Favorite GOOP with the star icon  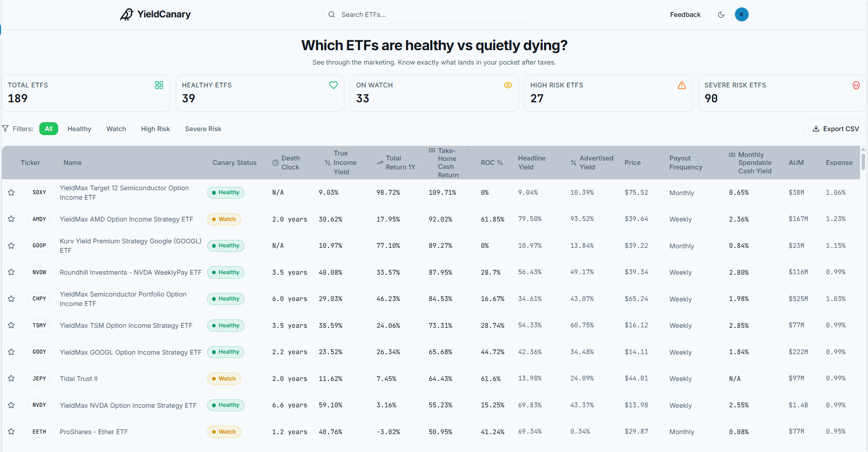(11, 246)
